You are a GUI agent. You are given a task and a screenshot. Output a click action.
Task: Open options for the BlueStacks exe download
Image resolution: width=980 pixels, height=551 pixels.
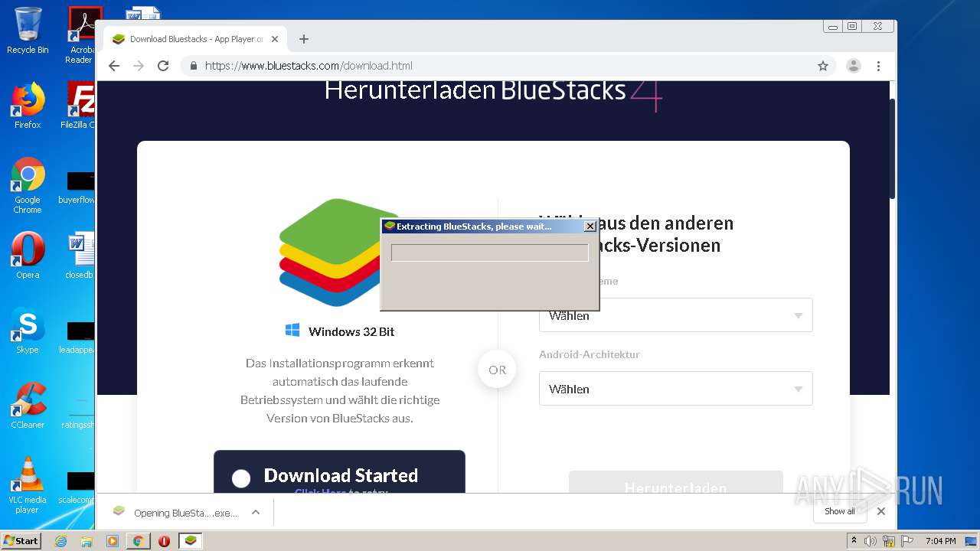(x=256, y=513)
